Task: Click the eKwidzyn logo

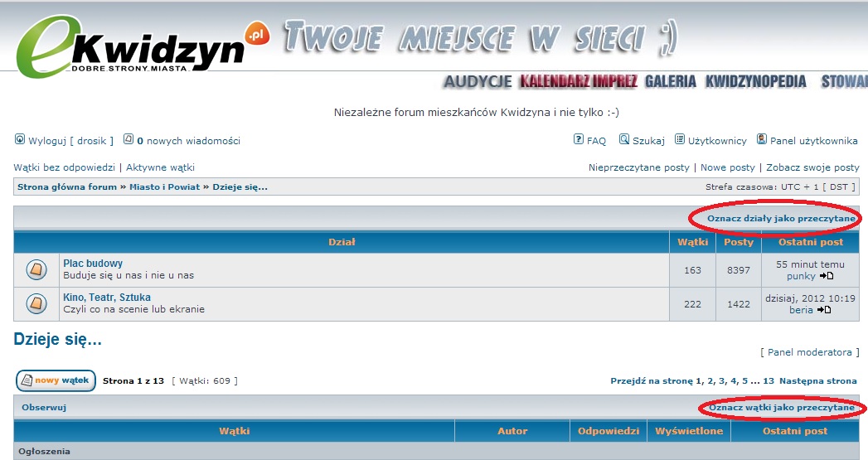Action: 133,48
